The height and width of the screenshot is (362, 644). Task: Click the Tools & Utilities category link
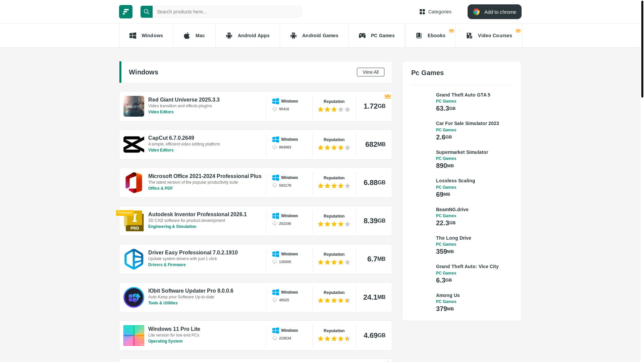[x=163, y=303]
